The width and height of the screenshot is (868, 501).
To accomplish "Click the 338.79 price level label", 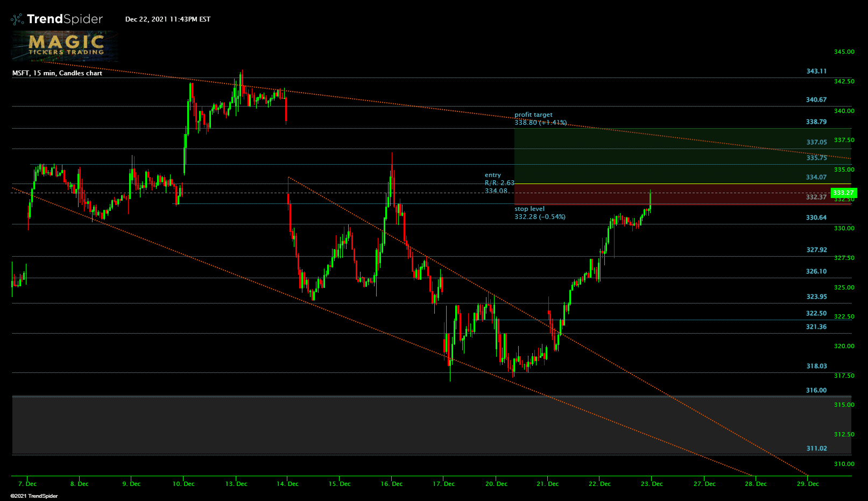I will click(816, 122).
